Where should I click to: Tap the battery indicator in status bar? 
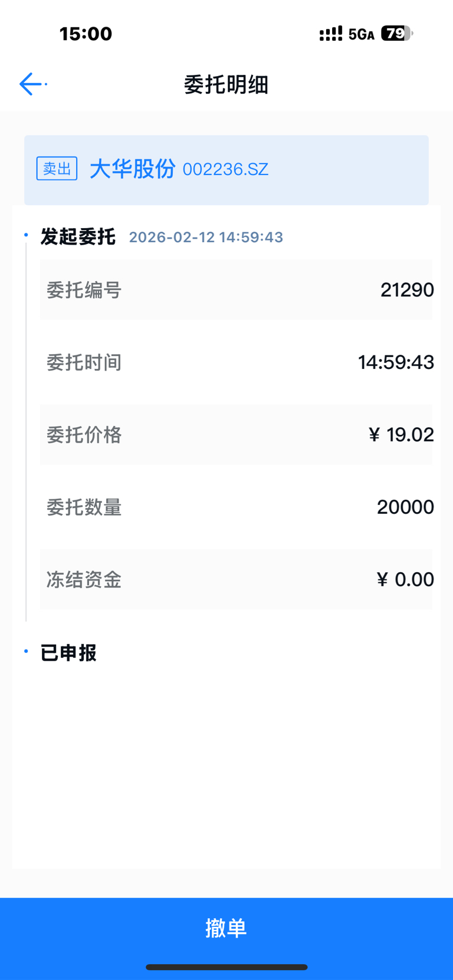click(396, 34)
